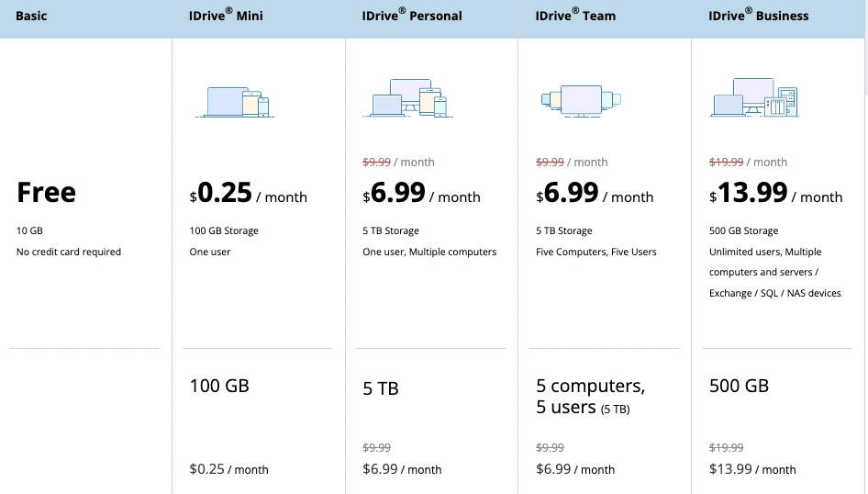Click the IDrive Personal devices illustration

(x=409, y=98)
